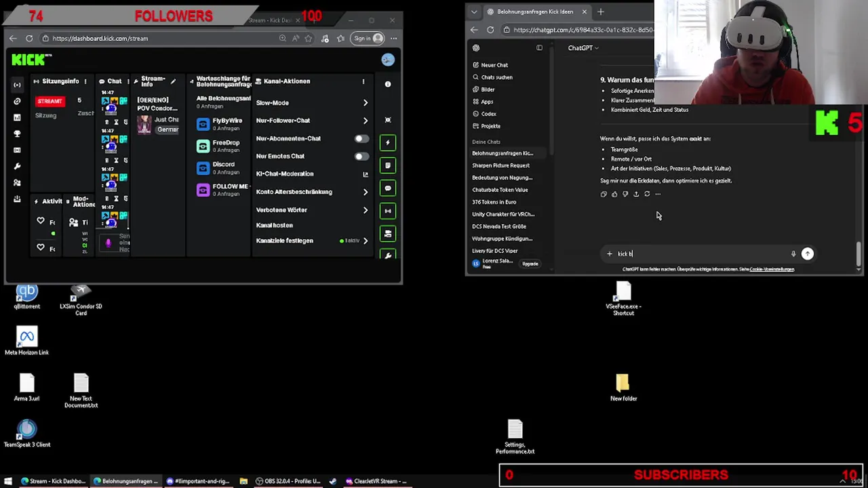The height and width of the screenshot is (488, 868).
Task: Copy the ChatGPT response
Action: [x=604, y=195]
